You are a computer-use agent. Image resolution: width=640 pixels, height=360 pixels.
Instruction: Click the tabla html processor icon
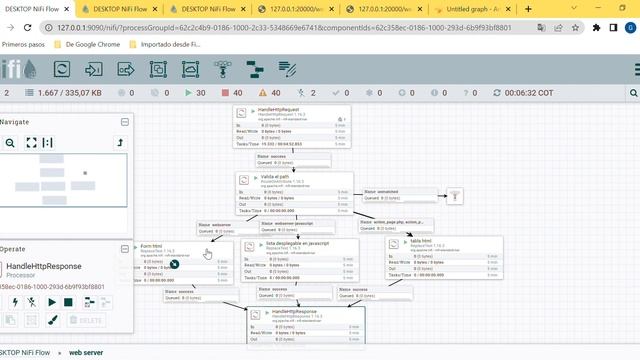393,244
